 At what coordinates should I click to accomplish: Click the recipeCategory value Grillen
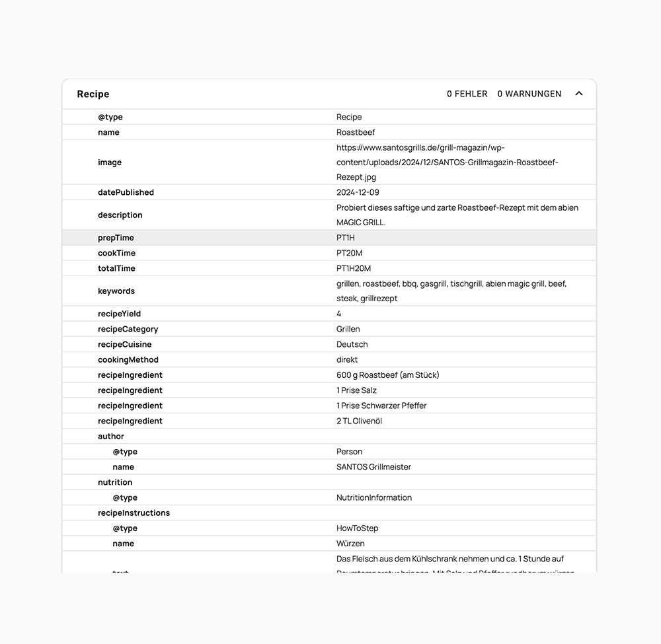[x=348, y=329]
